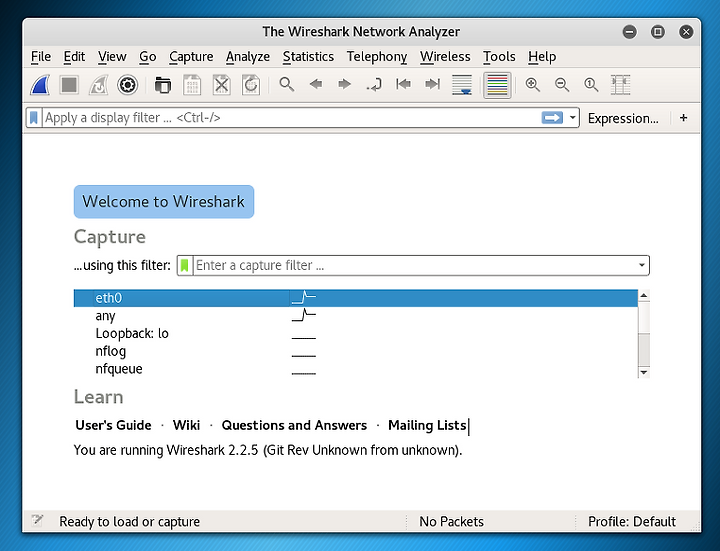720x551 pixels.
Task: Click Close capture file icon
Action: (221, 85)
